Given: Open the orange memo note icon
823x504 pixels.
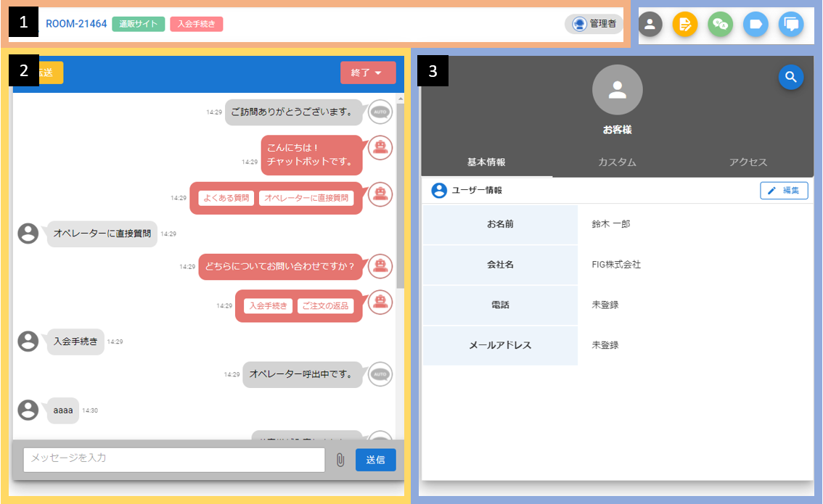Looking at the screenshot, I should 684,24.
